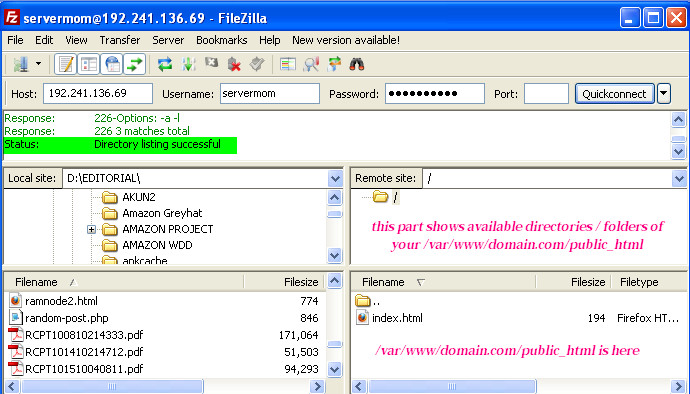Toggle processing of the transfer queue
This screenshot has height=394, width=690.
188,64
